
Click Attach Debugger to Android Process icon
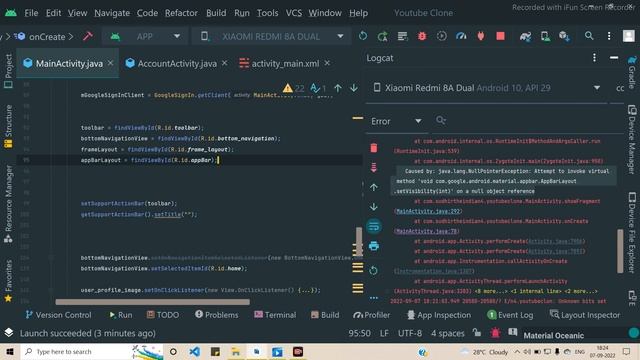tap(481, 36)
